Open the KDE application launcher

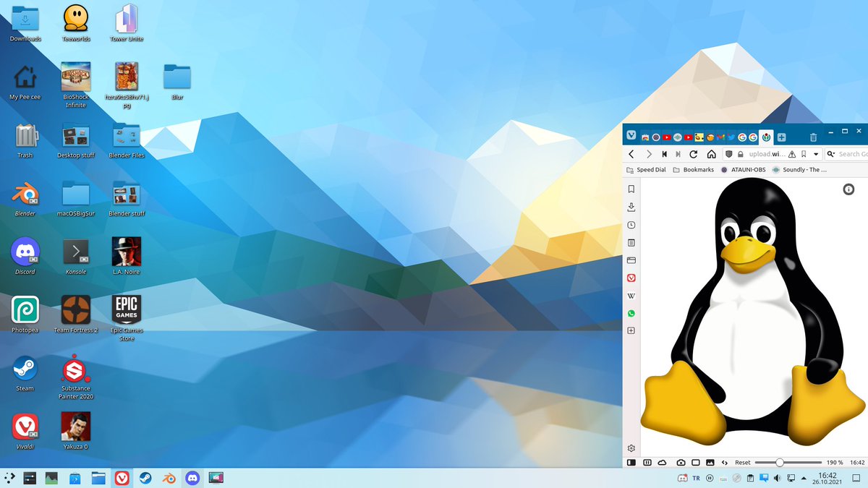pos(9,478)
